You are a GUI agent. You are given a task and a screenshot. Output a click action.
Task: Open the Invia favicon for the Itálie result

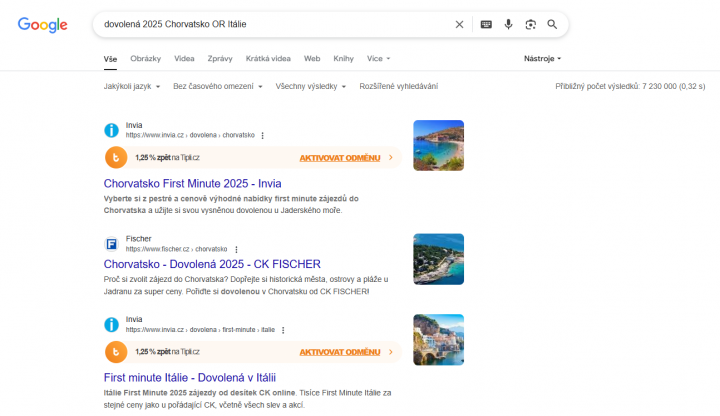(111, 325)
